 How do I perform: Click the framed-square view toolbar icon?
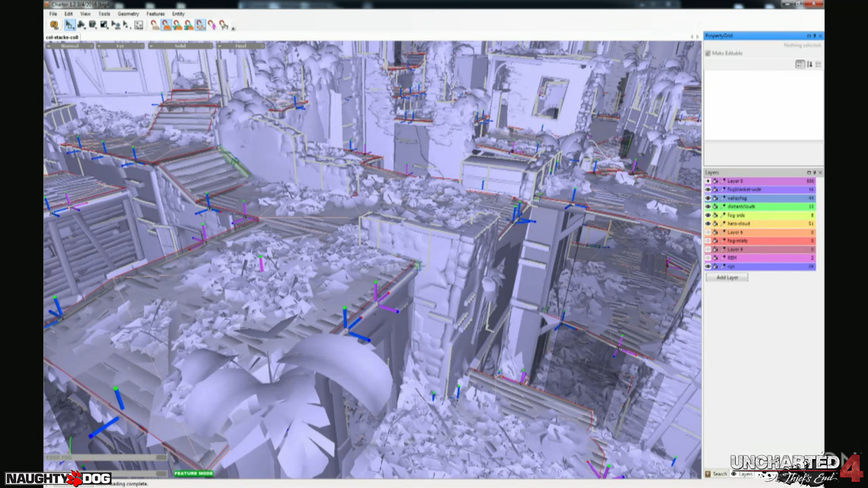tap(139, 25)
